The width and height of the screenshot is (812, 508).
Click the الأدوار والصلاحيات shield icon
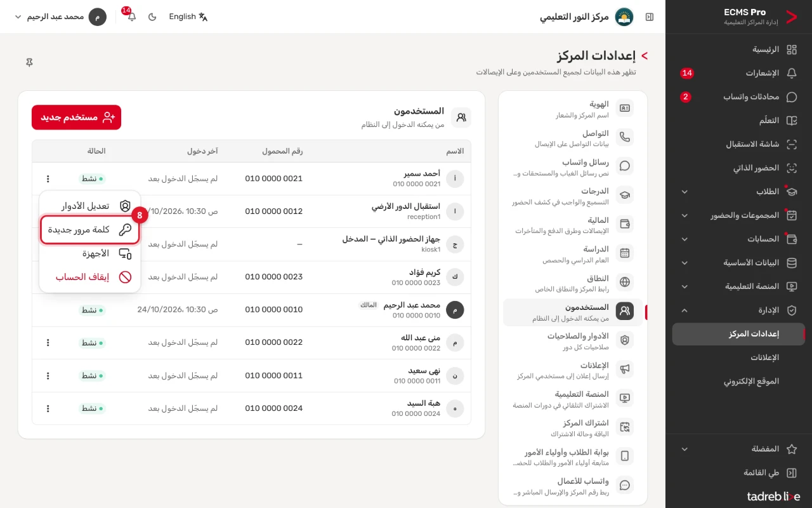[x=625, y=340]
